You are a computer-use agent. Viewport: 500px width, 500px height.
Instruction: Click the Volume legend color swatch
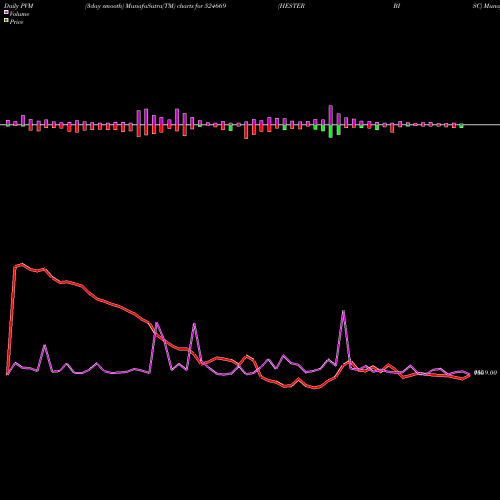tap(6, 12)
